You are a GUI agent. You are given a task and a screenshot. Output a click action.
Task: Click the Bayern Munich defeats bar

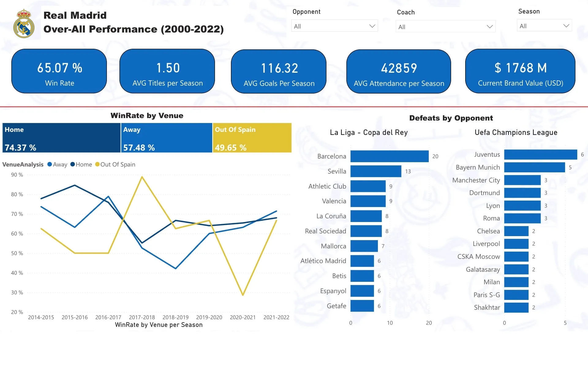535,167
